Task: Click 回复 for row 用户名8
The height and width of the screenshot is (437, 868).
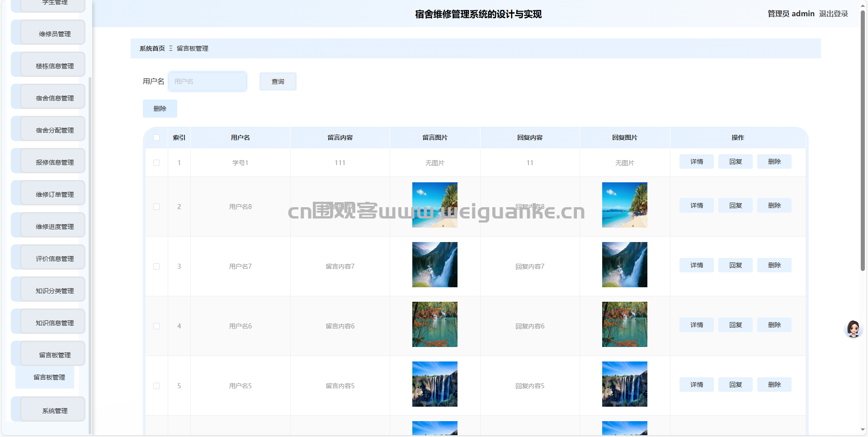Action: click(x=736, y=205)
